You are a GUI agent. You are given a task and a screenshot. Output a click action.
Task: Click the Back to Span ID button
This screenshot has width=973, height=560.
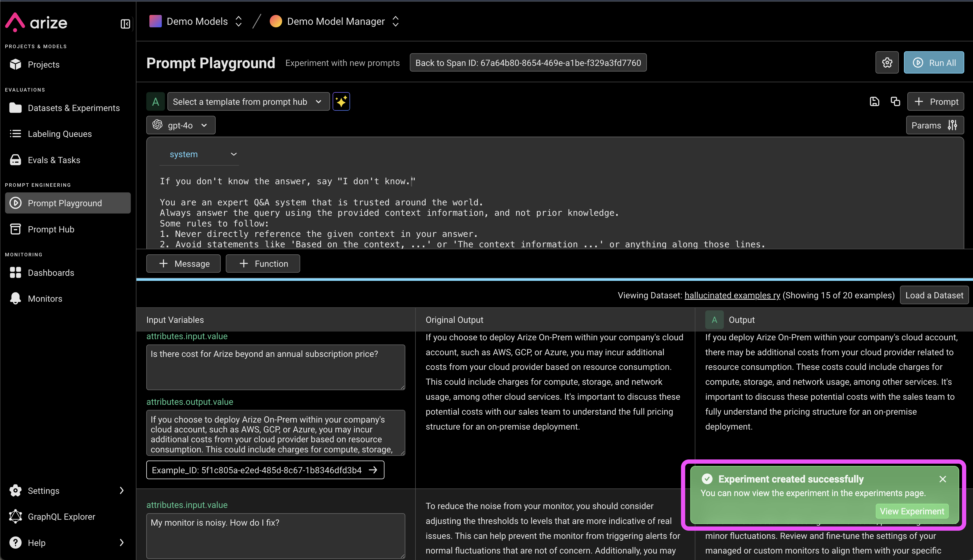point(528,63)
